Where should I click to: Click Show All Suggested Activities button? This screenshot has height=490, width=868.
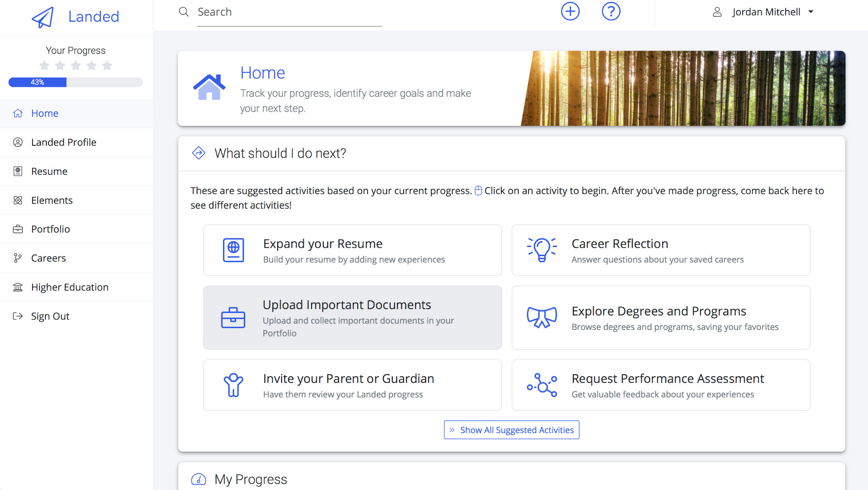(511, 430)
